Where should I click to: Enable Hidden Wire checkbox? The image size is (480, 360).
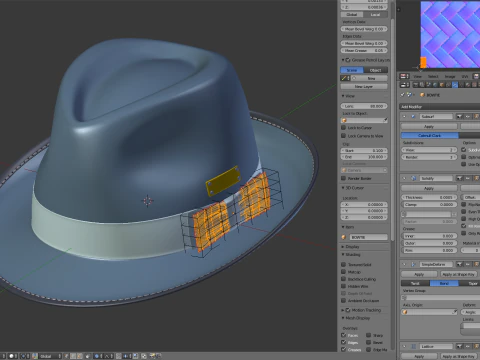pos(343,286)
